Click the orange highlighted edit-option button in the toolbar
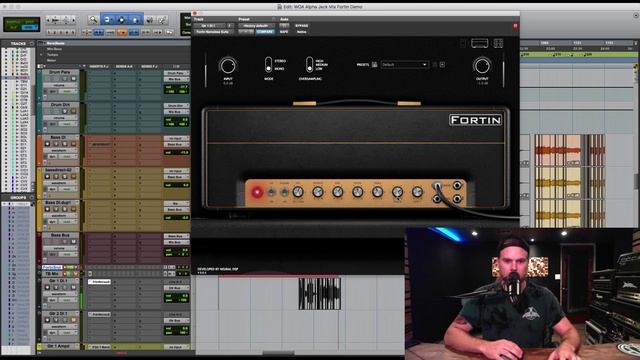The width and height of the screenshot is (640, 360). coord(122,32)
